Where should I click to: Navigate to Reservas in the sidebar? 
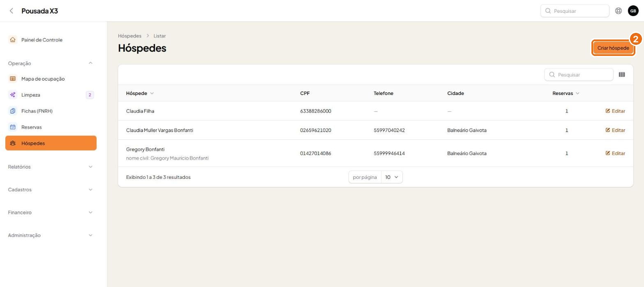click(51, 127)
